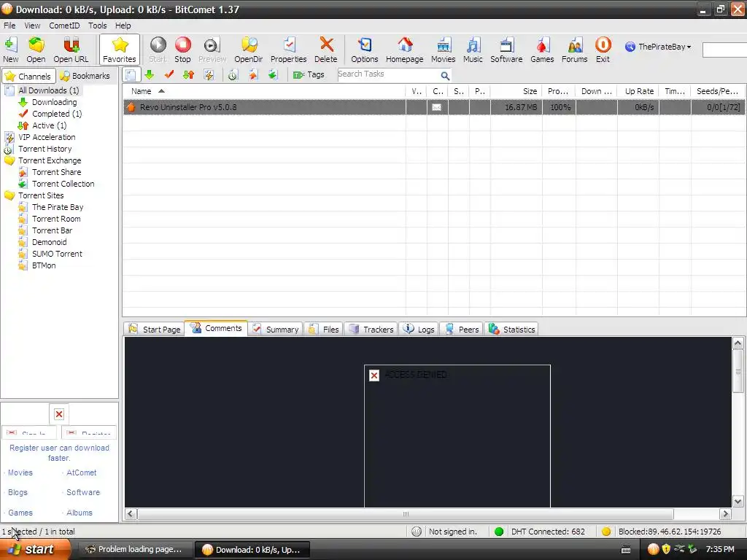The image size is (747, 560).
Task: Click the torrent history clock filter icon
Action: click(233, 75)
